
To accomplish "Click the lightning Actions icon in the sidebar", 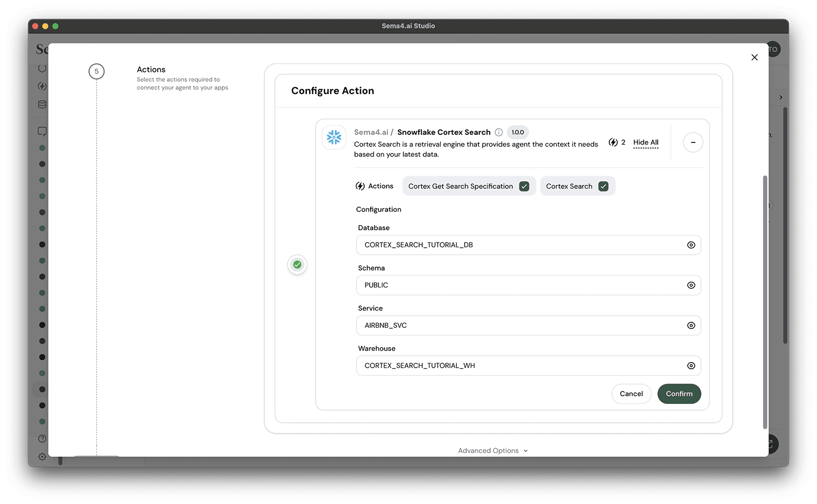I will (x=42, y=86).
